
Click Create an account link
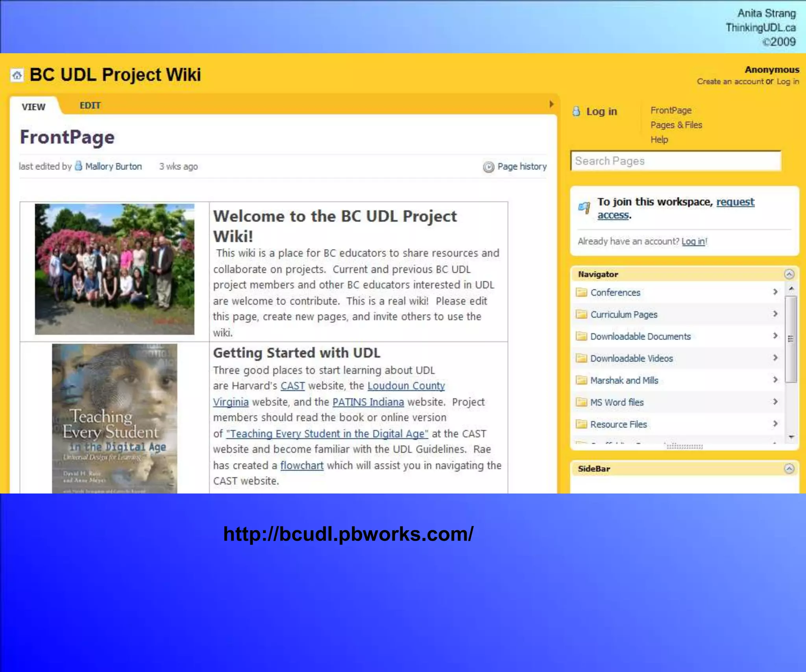pyautogui.click(x=730, y=81)
